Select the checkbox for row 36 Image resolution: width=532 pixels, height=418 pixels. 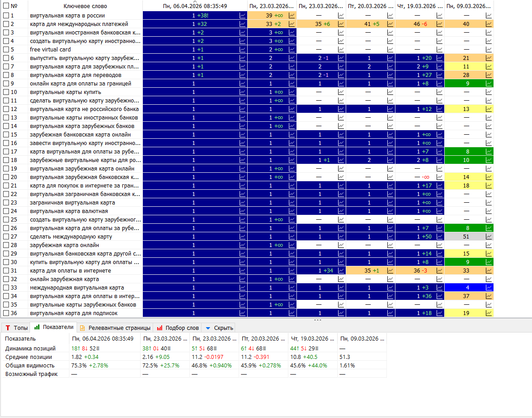[6, 313]
